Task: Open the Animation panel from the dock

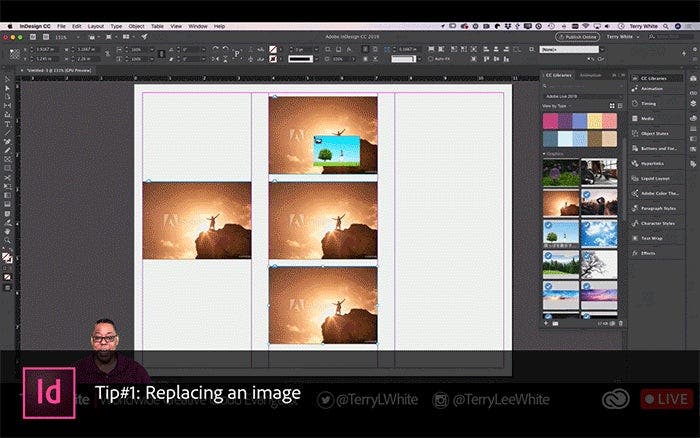Action: 651,86
